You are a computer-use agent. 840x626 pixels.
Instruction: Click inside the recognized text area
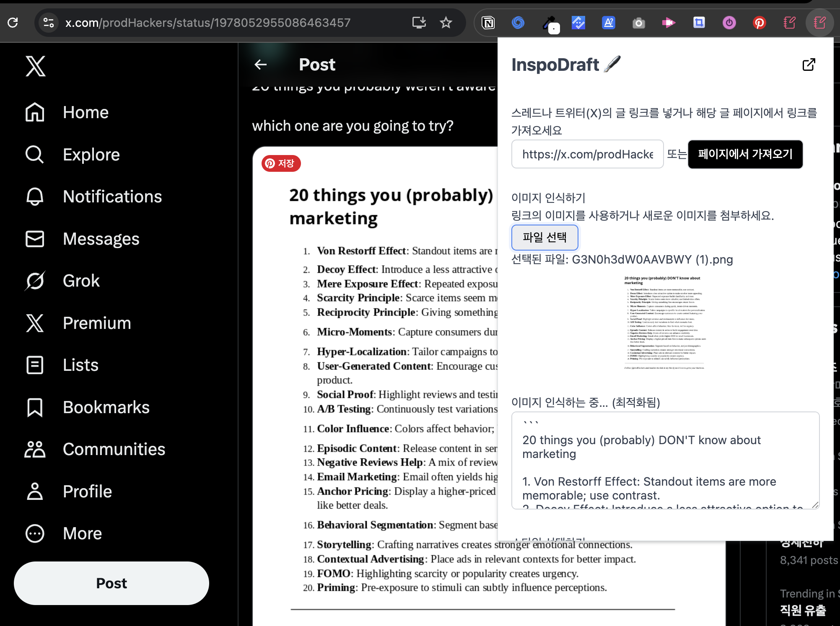(665, 460)
